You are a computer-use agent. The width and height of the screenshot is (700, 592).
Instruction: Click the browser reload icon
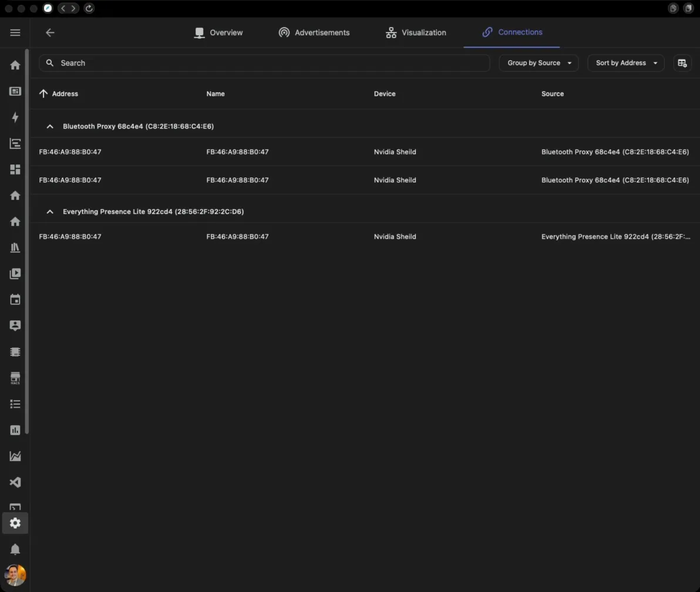tap(89, 8)
